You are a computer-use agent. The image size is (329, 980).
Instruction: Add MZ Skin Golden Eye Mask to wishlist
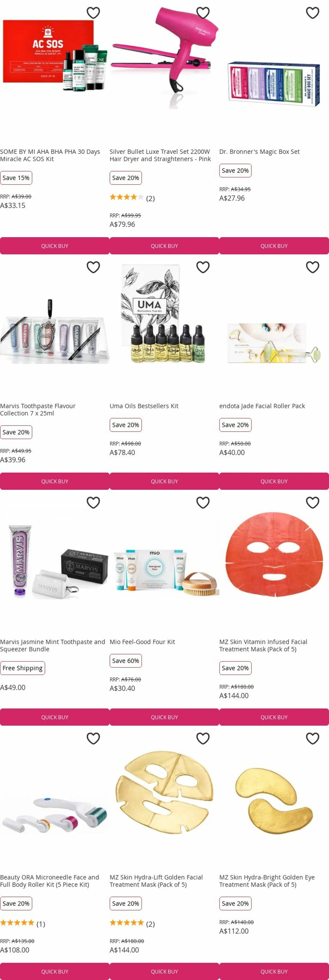(313, 738)
